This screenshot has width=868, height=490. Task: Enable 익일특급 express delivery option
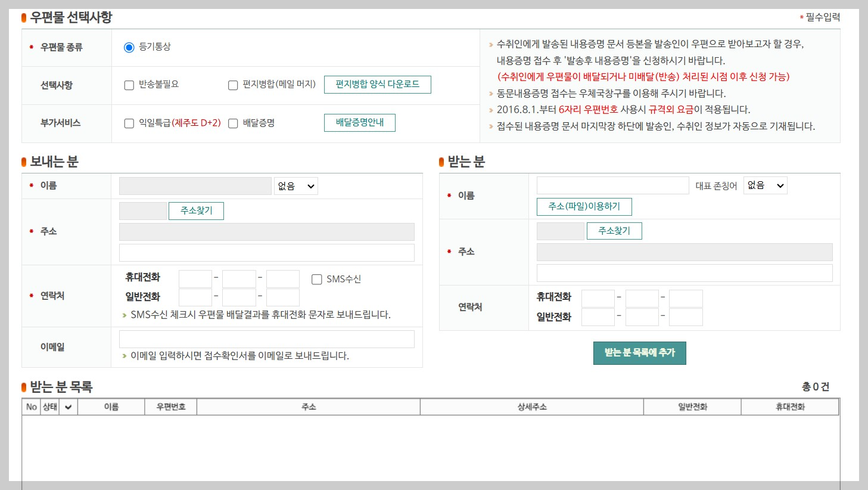(x=129, y=123)
